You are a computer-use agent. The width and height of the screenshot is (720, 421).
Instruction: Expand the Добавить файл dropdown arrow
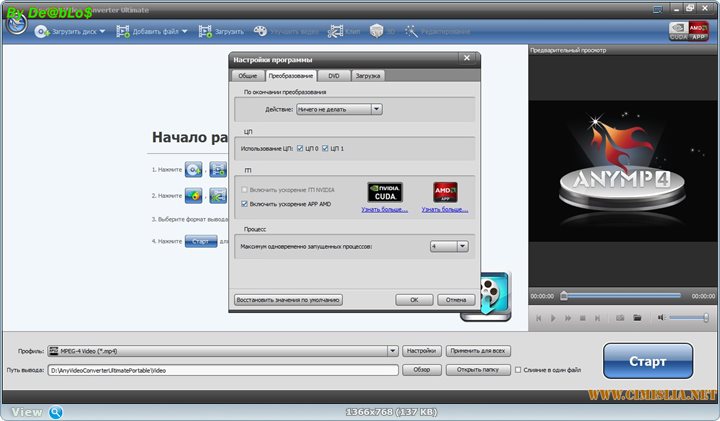[x=185, y=31]
